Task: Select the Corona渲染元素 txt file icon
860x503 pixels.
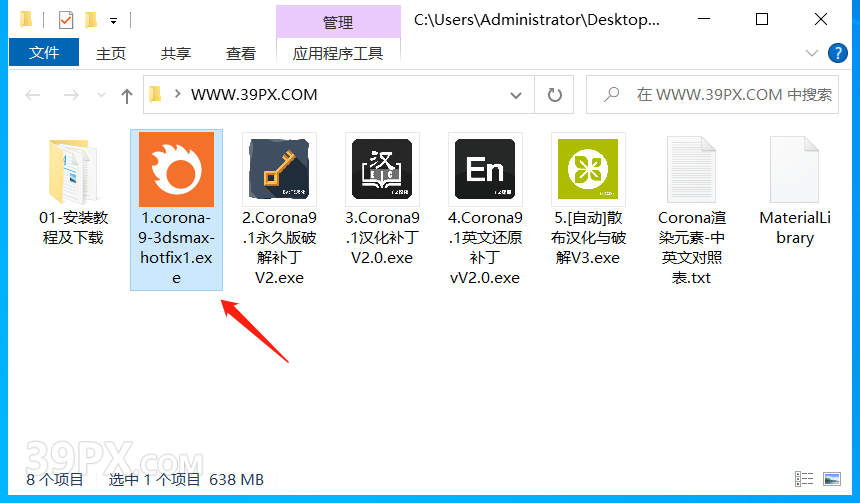Action: click(x=691, y=169)
